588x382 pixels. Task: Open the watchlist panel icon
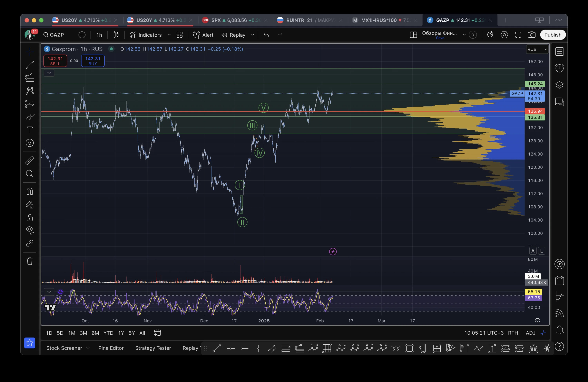(x=560, y=51)
